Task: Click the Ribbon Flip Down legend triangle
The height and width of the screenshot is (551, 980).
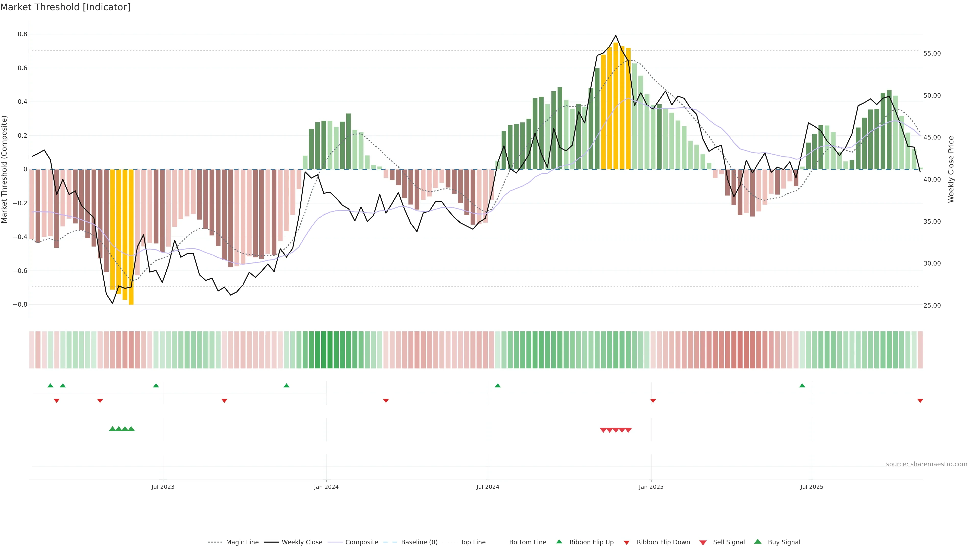Action: (x=626, y=542)
